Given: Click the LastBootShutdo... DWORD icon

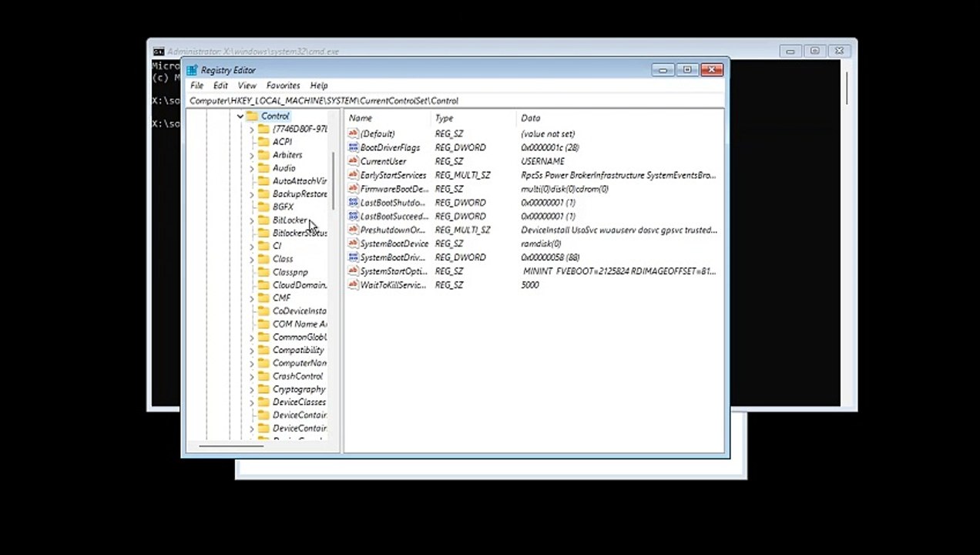Looking at the screenshot, I should 354,203.
